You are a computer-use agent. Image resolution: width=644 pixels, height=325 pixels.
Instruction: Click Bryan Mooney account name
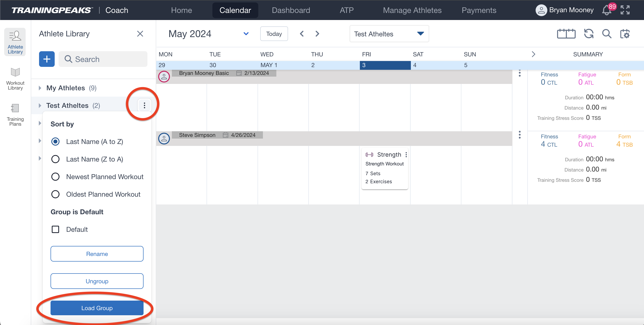pos(571,10)
